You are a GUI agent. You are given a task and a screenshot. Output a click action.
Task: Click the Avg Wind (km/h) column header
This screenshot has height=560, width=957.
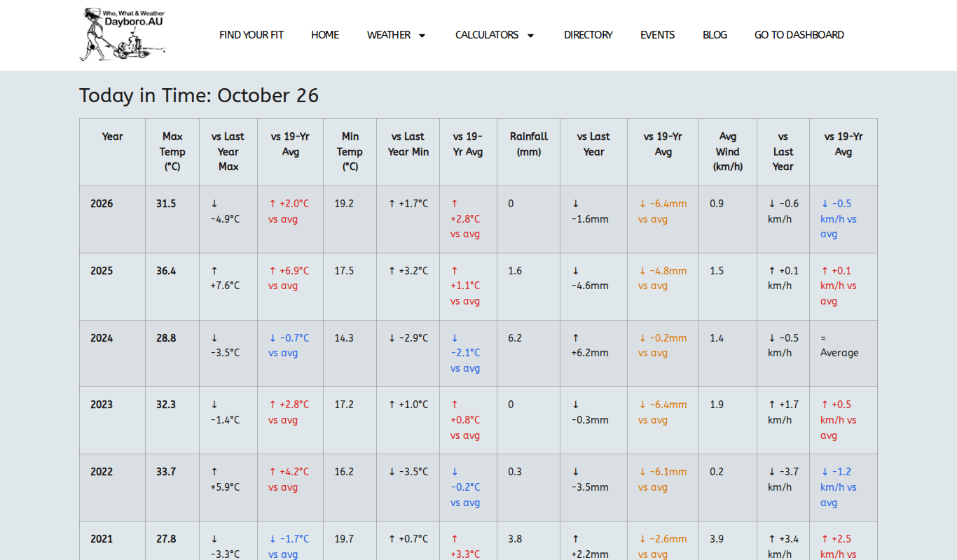pyautogui.click(x=728, y=152)
